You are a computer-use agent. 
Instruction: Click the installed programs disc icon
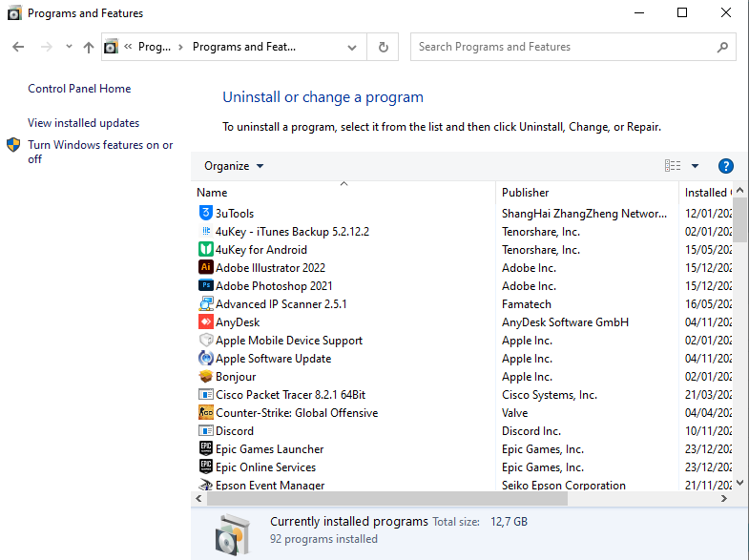pos(232,533)
